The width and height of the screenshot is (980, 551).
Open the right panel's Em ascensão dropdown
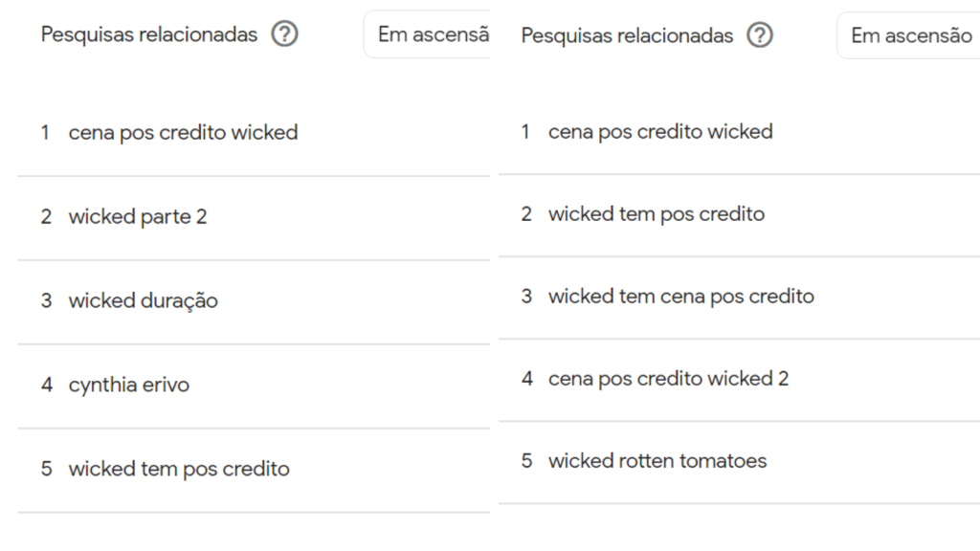910,35
